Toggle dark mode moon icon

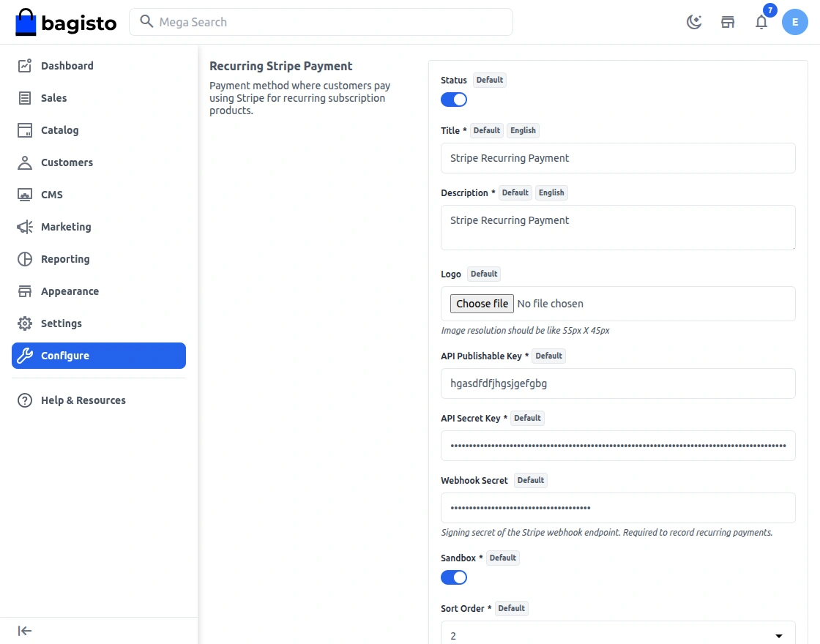[x=694, y=22]
